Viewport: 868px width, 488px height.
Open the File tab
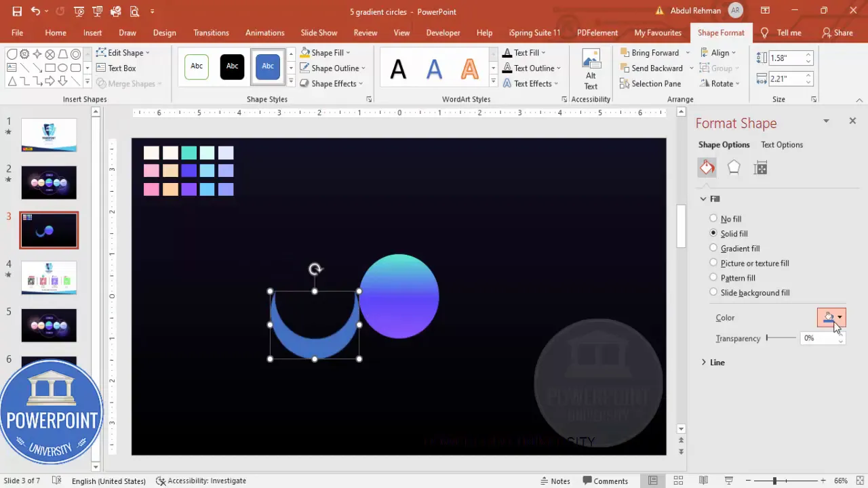click(17, 33)
